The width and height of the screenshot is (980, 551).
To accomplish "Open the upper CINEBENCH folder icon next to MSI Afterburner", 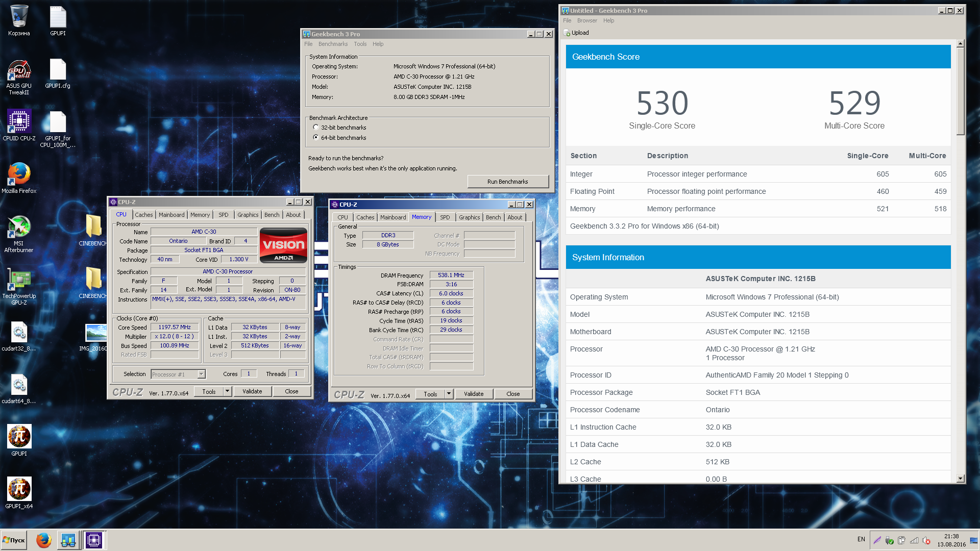I will click(x=93, y=230).
